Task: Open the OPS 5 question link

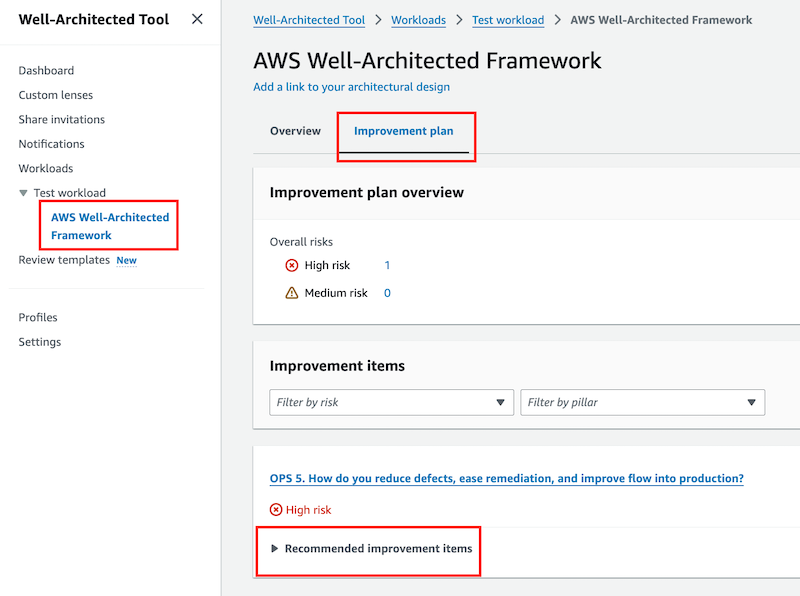Action: point(507,479)
